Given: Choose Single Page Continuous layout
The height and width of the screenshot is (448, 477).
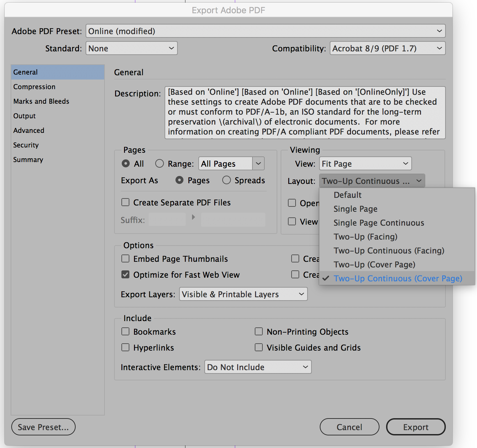Looking at the screenshot, I should (397, 223).
